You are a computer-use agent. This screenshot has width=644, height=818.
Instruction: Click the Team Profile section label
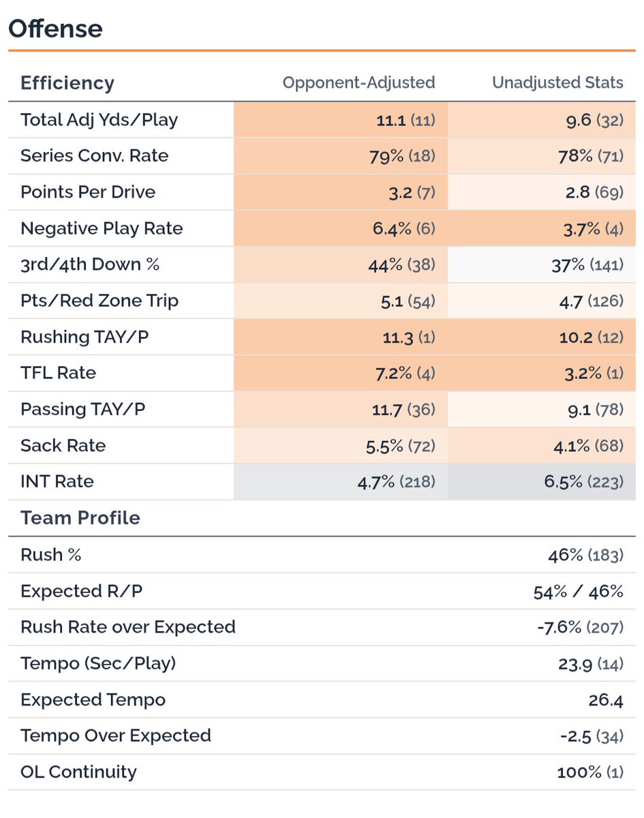80,518
